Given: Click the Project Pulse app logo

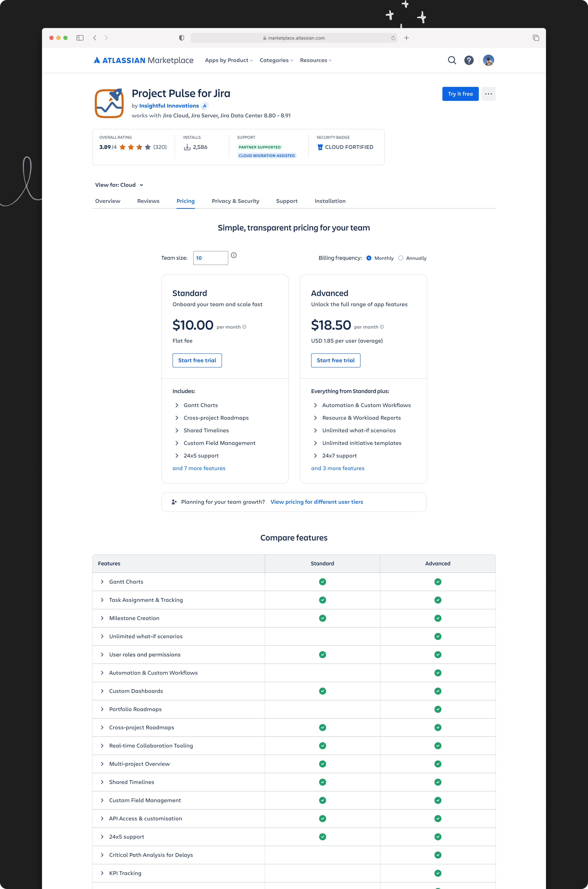Looking at the screenshot, I should [109, 103].
